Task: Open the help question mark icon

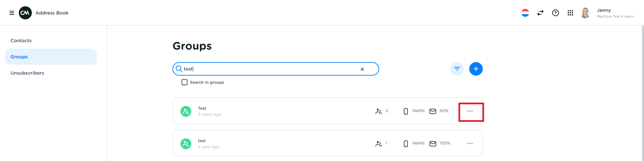Action: (x=556, y=13)
